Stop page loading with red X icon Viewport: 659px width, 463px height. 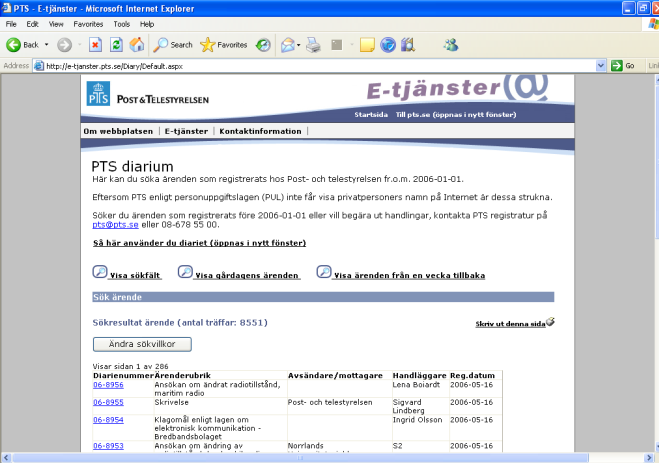95,45
